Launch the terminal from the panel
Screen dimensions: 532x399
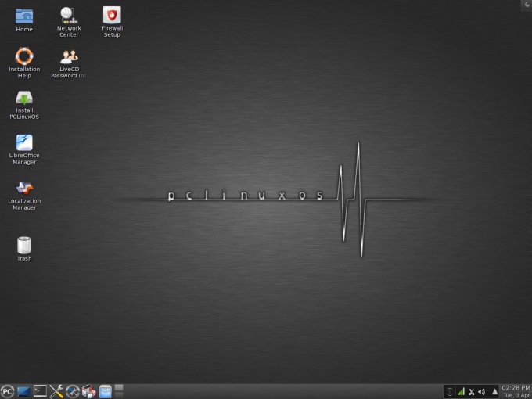(40, 391)
